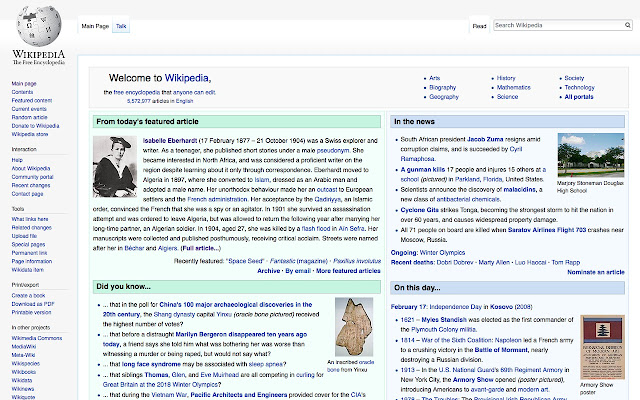This screenshot has width=640, height=400.
Task: Open Special pages link
Action: pyautogui.click(x=28, y=244)
